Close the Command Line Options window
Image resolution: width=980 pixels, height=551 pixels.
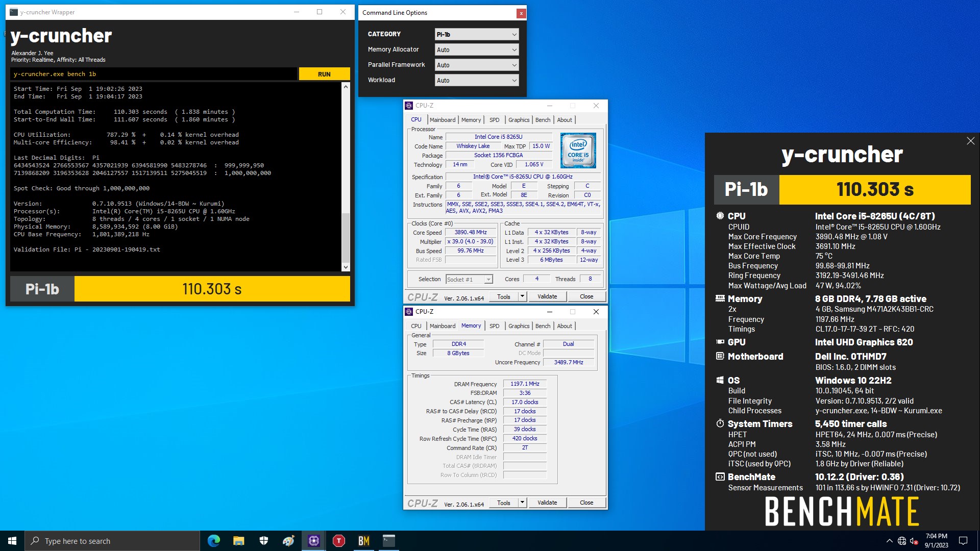[x=521, y=13]
